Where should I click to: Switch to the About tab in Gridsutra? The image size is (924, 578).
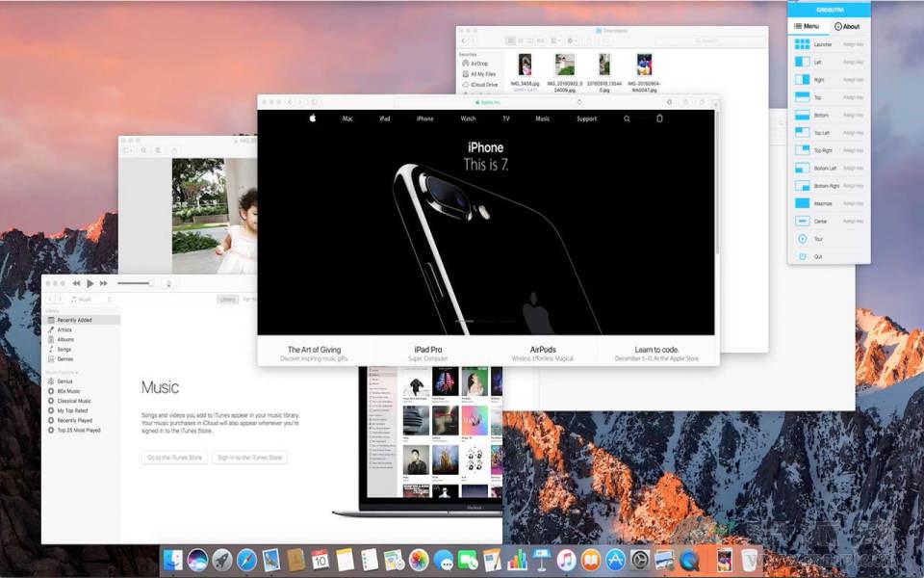848,26
